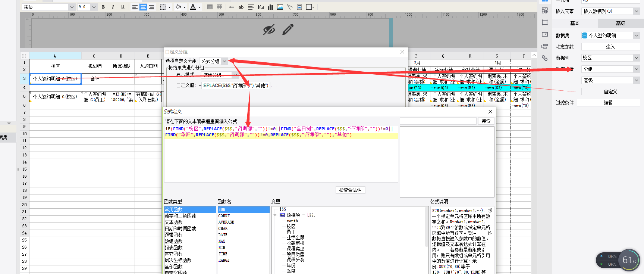Screen dimensions: 644x274
Task: Select cell A1 校区 in the grid
Action: pos(55,66)
